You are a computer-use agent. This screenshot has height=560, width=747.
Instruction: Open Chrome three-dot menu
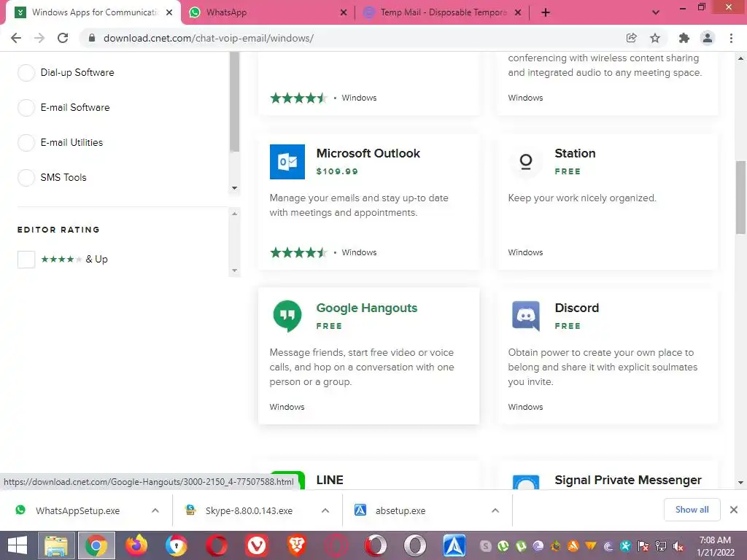pyautogui.click(x=731, y=38)
